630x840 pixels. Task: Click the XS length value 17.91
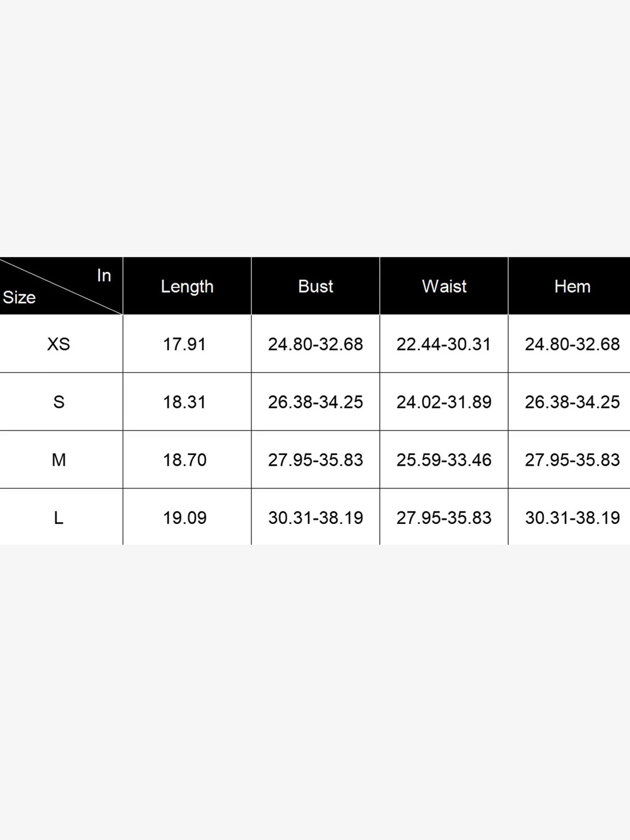pyautogui.click(x=184, y=344)
